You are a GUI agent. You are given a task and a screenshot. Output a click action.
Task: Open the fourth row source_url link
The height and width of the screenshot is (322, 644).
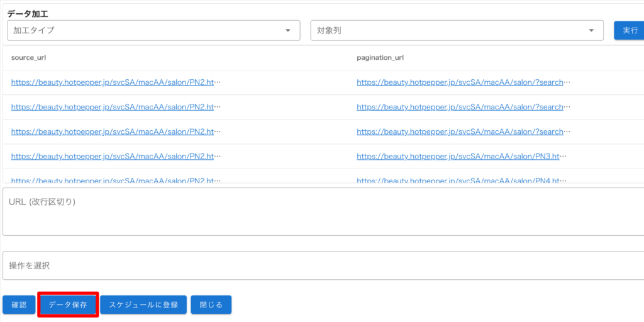coord(116,156)
